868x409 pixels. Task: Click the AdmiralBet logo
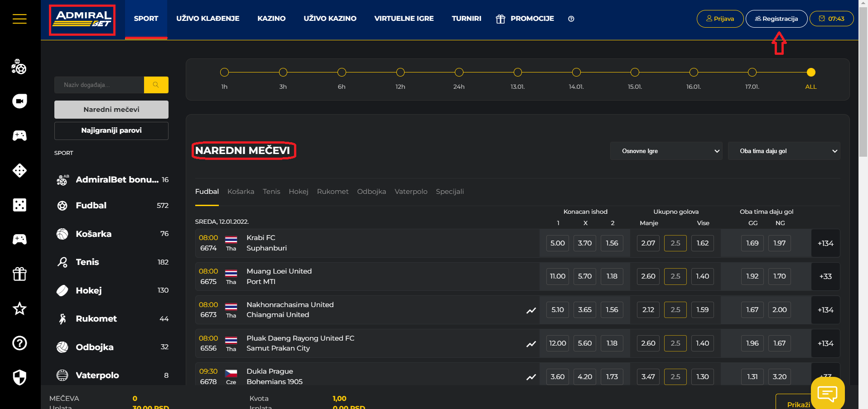click(83, 19)
